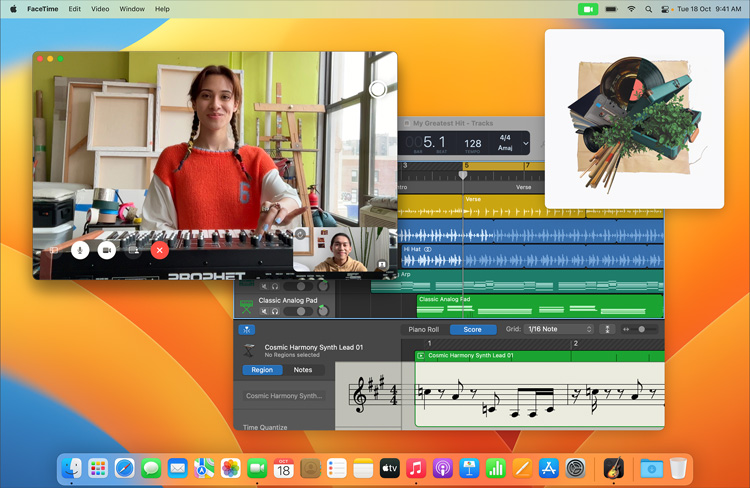This screenshot has width=750, height=488.
Task: Show the FaceTime sidebar panel
Action: (x=54, y=250)
